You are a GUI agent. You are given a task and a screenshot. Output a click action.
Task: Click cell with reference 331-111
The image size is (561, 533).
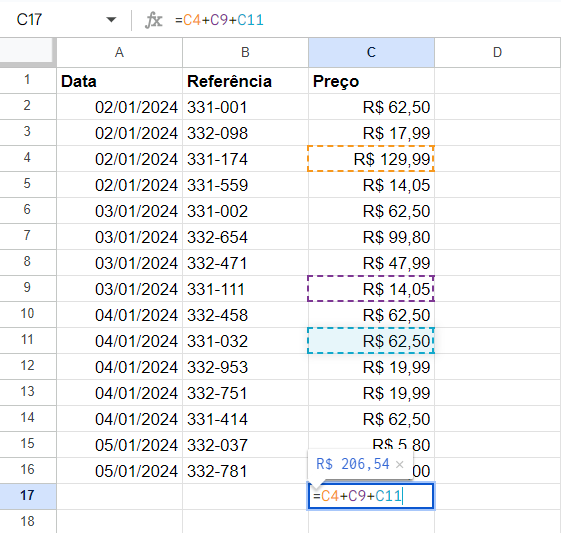pyautogui.click(x=245, y=289)
